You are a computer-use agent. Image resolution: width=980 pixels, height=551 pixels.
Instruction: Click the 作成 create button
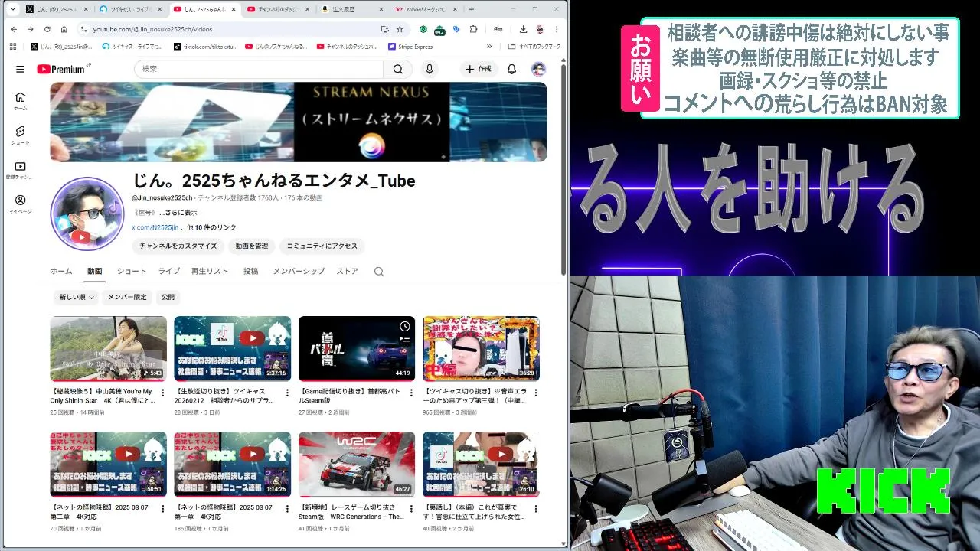[x=479, y=69]
